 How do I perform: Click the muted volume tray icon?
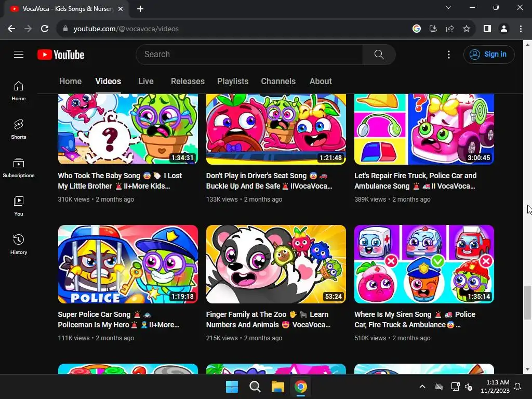(x=469, y=387)
